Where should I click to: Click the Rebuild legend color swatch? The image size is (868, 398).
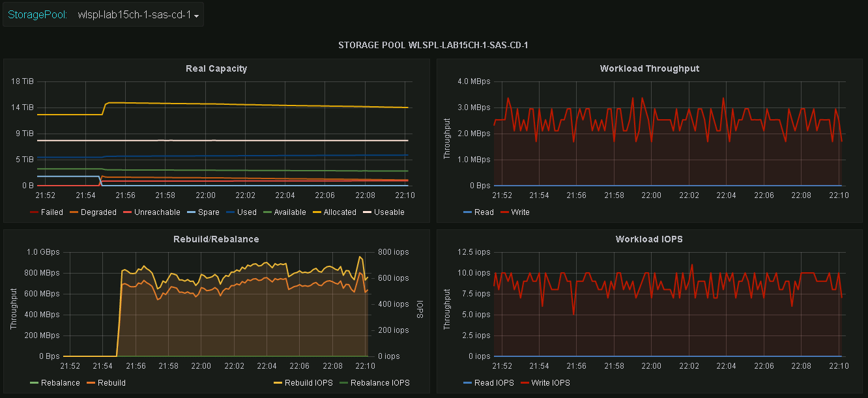(91, 382)
